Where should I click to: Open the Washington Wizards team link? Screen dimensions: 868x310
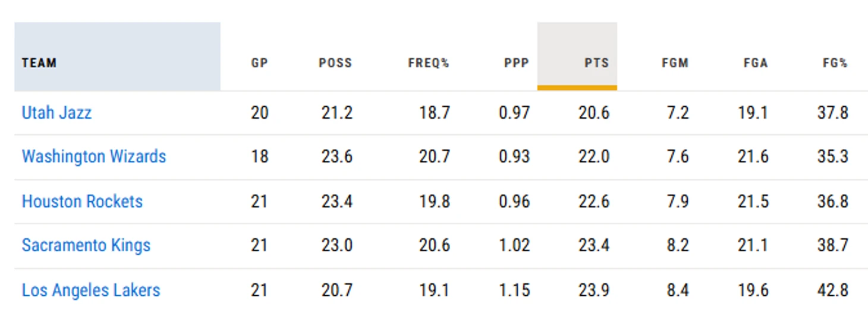(x=94, y=157)
